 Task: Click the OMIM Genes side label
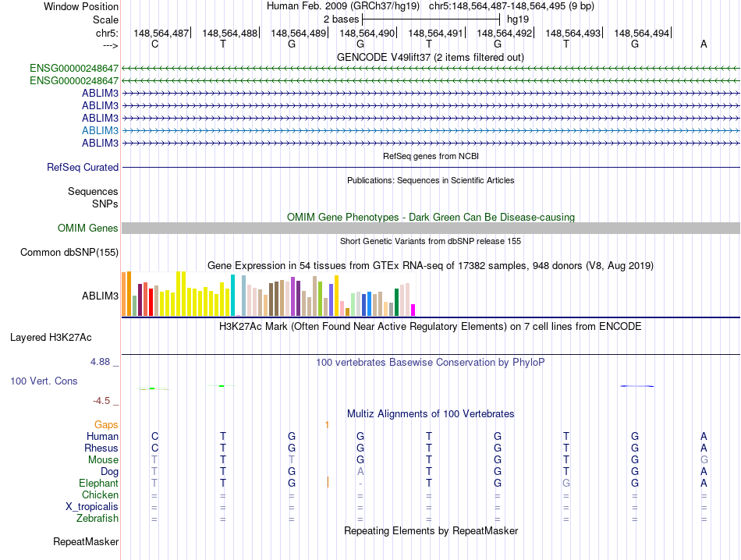coord(88,228)
